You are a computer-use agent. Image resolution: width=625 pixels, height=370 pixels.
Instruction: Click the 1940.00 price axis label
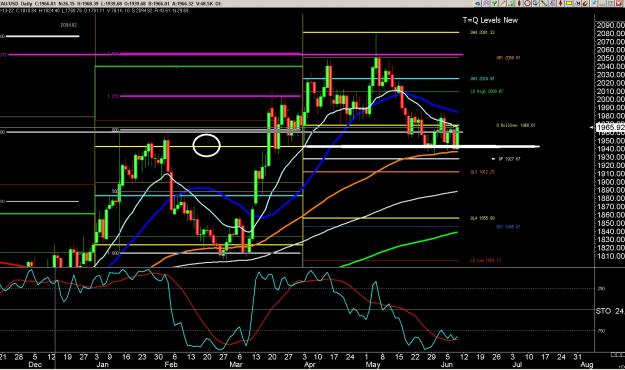pyautogui.click(x=610, y=149)
